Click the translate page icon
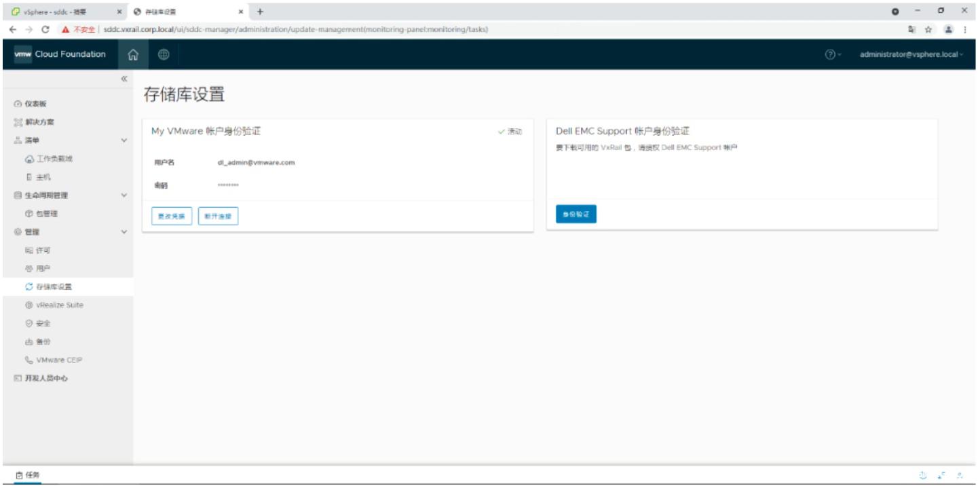980x486 pixels. tap(912, 29)
